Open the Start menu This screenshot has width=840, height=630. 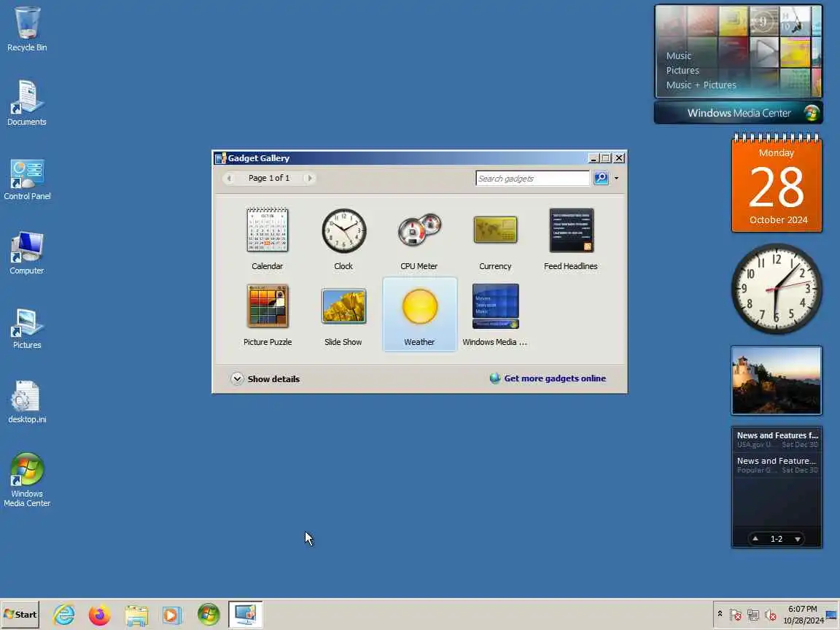point(20,615)
